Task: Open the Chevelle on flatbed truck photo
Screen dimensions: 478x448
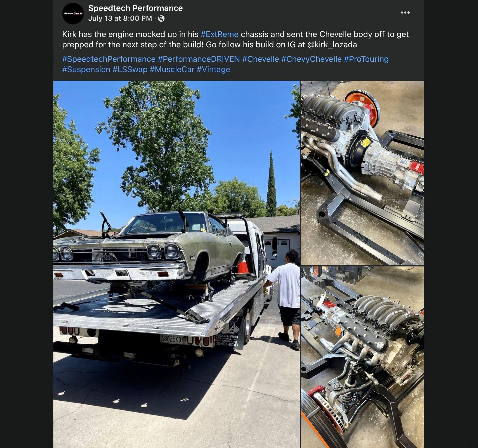Action: pyautogui.click(x=176, y=264)
